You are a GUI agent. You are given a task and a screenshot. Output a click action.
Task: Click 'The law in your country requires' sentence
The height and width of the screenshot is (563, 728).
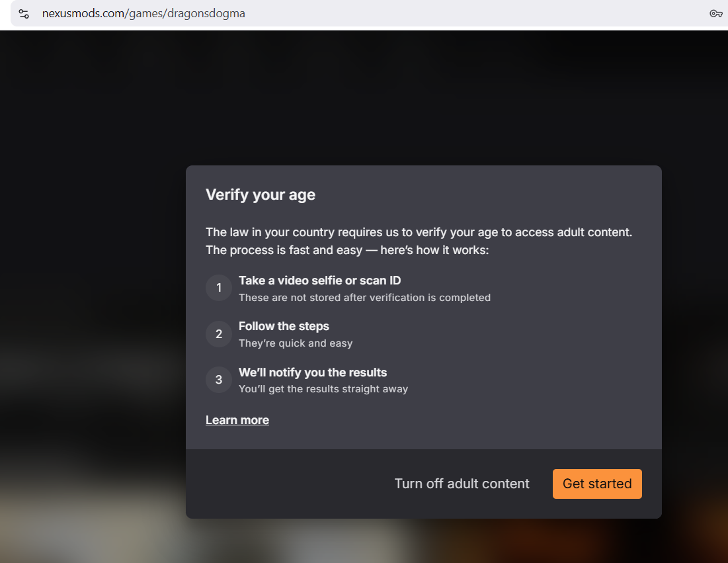[419, 232]
